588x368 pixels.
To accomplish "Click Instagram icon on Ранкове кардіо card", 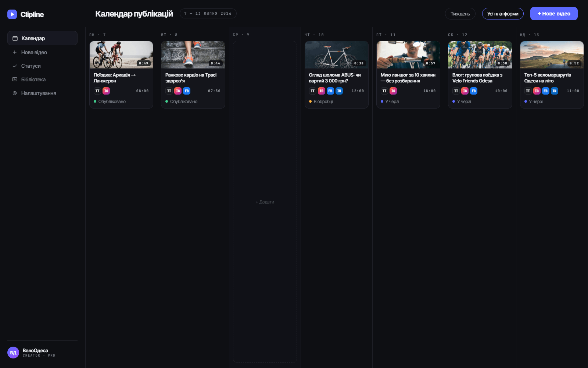I will point(178,91).
